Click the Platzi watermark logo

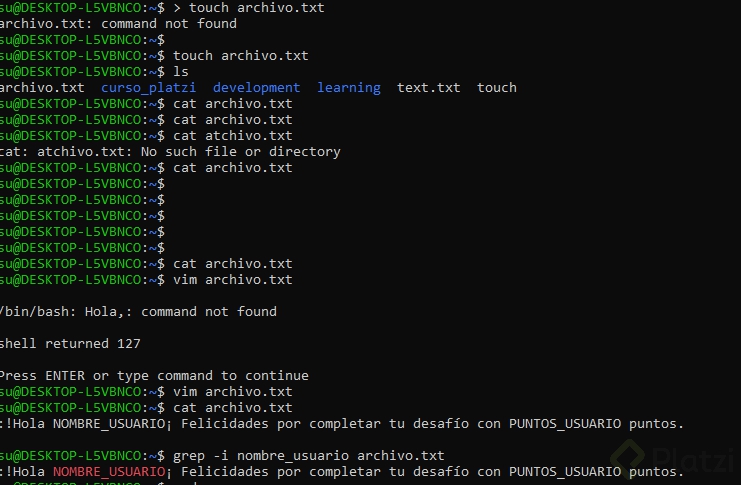point(672,459)
